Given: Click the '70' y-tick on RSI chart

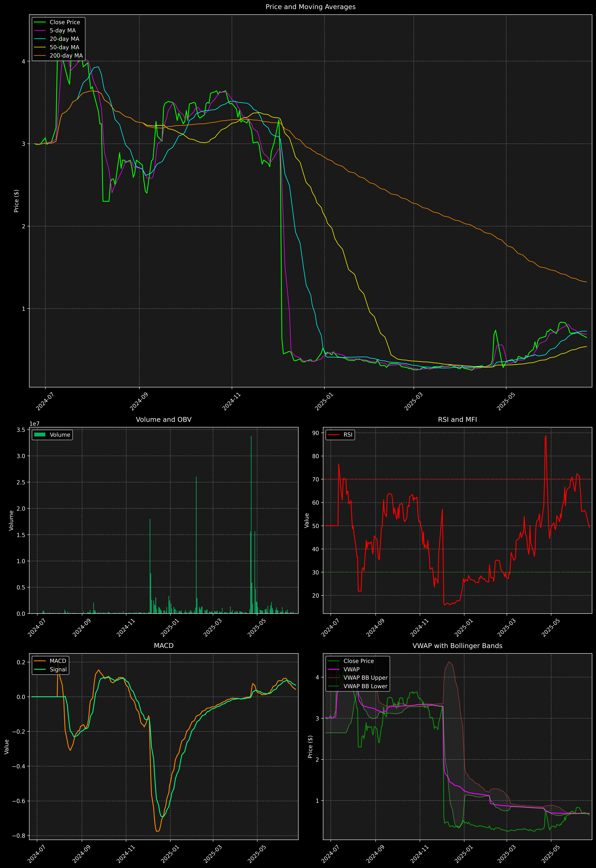Looking at the screenshot, I should [x=316, y=479].
